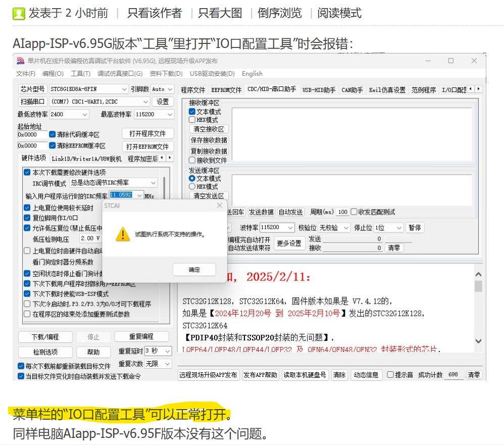
Task: Click the 检测选项 button
Action: (x=45, y=352)
